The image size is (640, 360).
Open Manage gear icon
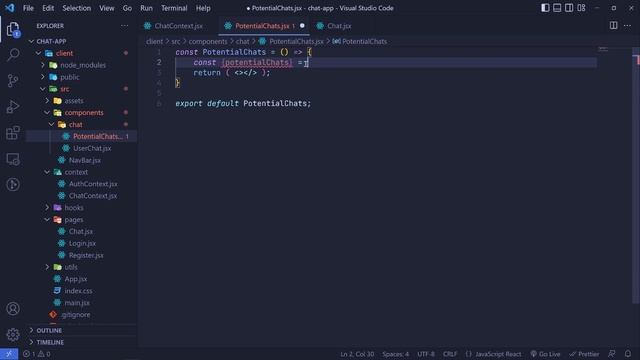click(x=13, y=335)
